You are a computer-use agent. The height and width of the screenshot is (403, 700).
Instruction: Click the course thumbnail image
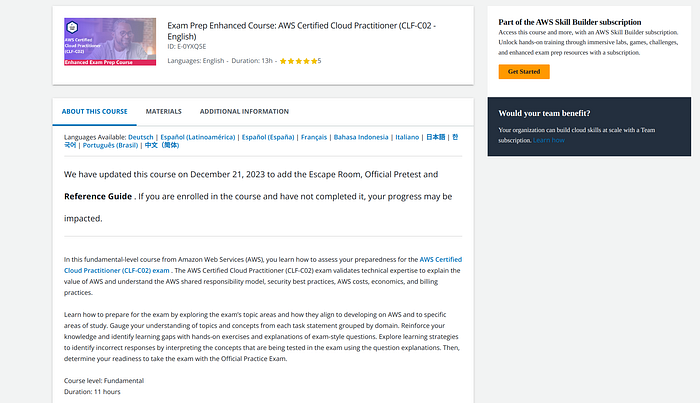click(109, 42)
